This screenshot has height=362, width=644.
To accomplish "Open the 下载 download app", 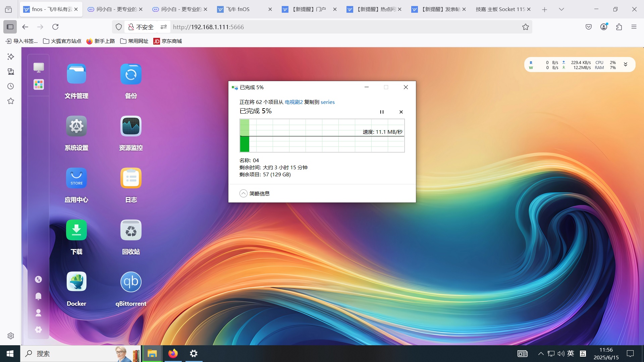I will coord(76,230).
